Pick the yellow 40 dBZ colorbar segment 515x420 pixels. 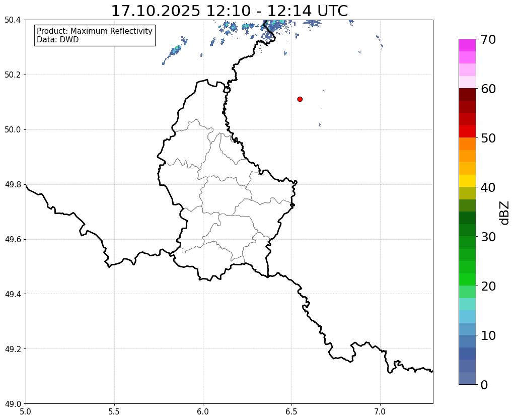pos(467,181)
